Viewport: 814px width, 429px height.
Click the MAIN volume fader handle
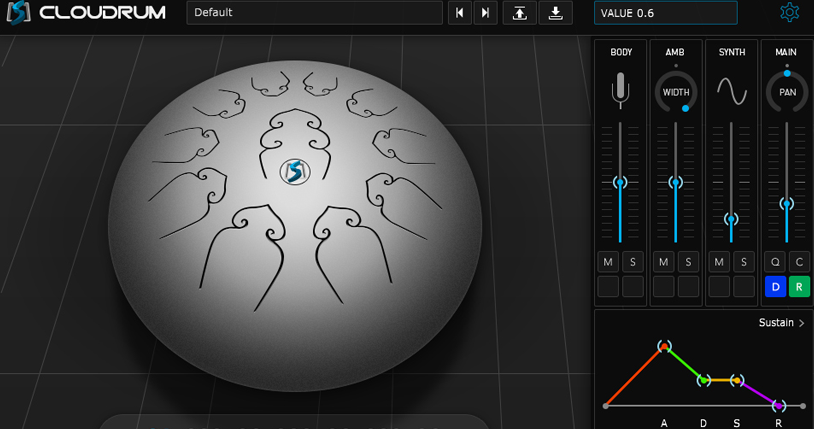click(x=787, y=203)
